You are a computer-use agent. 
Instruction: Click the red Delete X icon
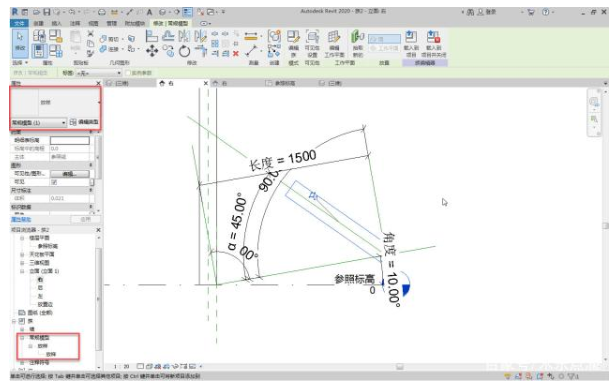(x=235, y=54)
